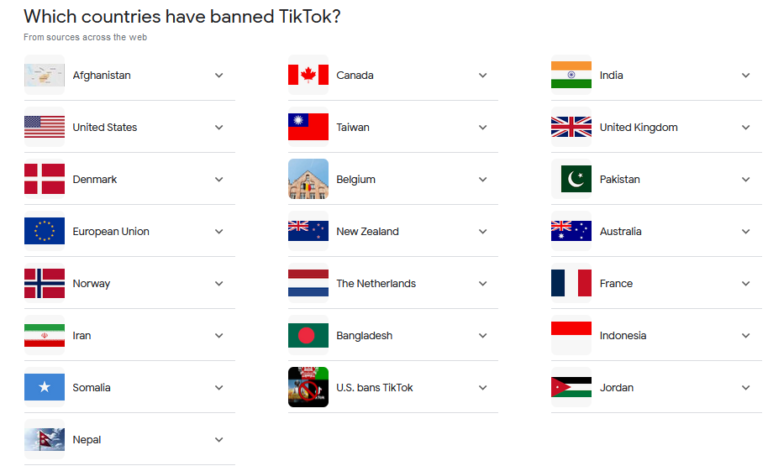Click the Australia country name
768x466 pixels.
pyautogui.click(x=621, y=231)
